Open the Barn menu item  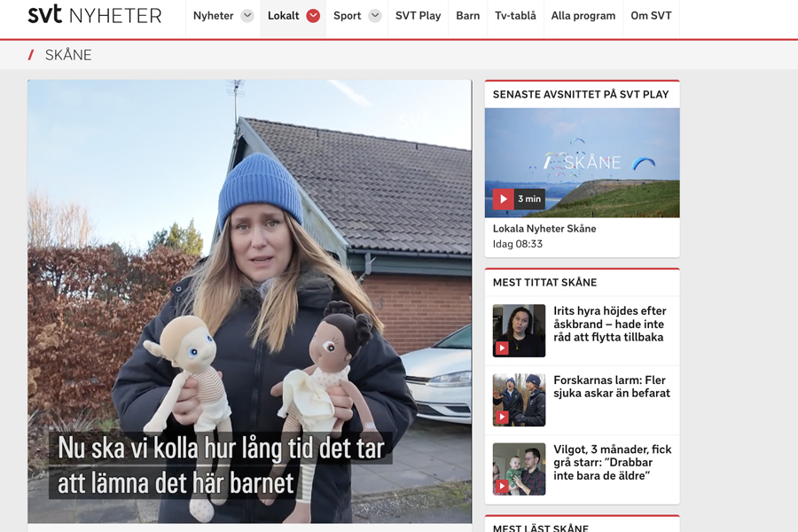point(467,16)
